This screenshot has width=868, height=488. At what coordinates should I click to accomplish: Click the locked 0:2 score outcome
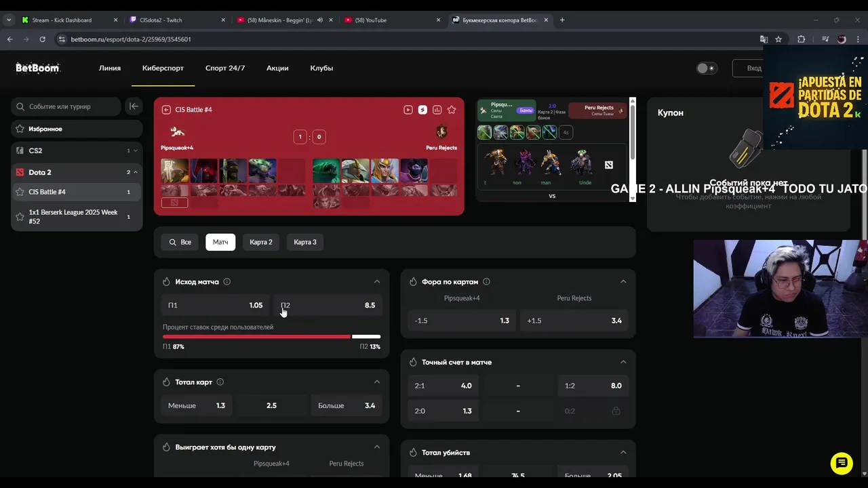593,411
